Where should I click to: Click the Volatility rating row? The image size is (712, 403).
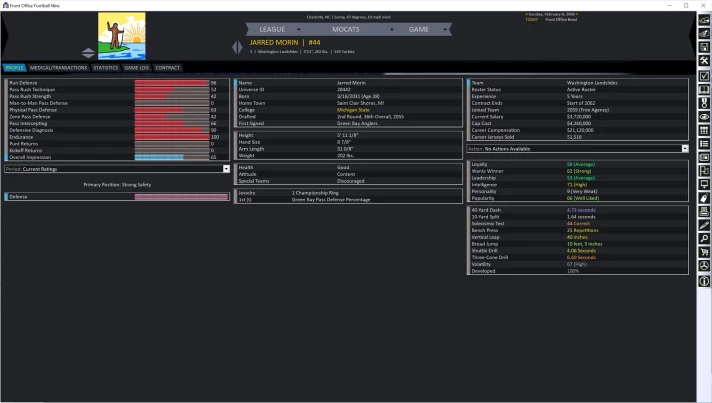click(x=578, y=264)
